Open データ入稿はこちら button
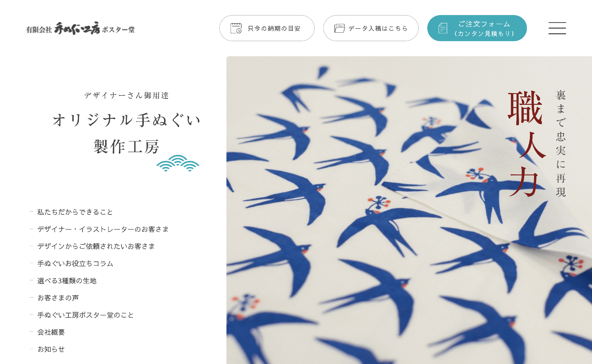 371,28
